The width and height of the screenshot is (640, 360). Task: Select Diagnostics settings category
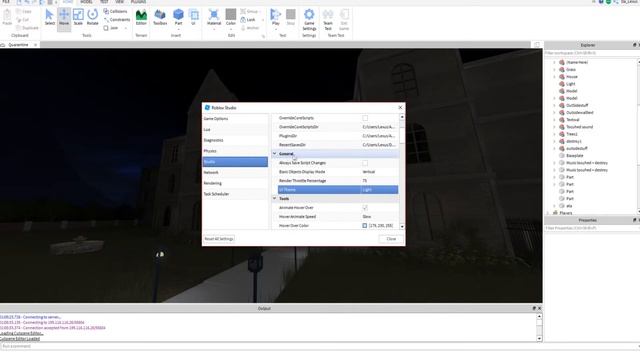click(x=235, y=140)
